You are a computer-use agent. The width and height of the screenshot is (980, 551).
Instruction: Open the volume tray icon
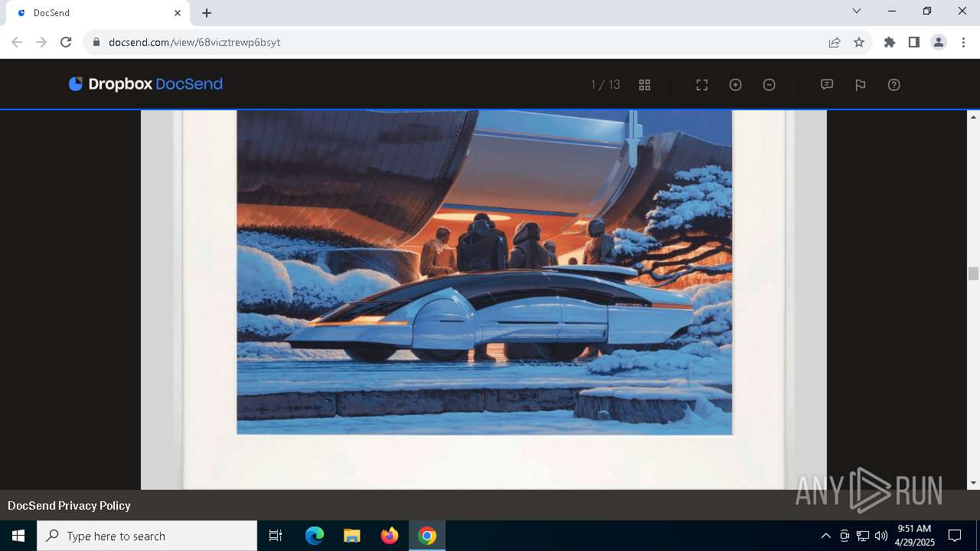pos(881,536)
